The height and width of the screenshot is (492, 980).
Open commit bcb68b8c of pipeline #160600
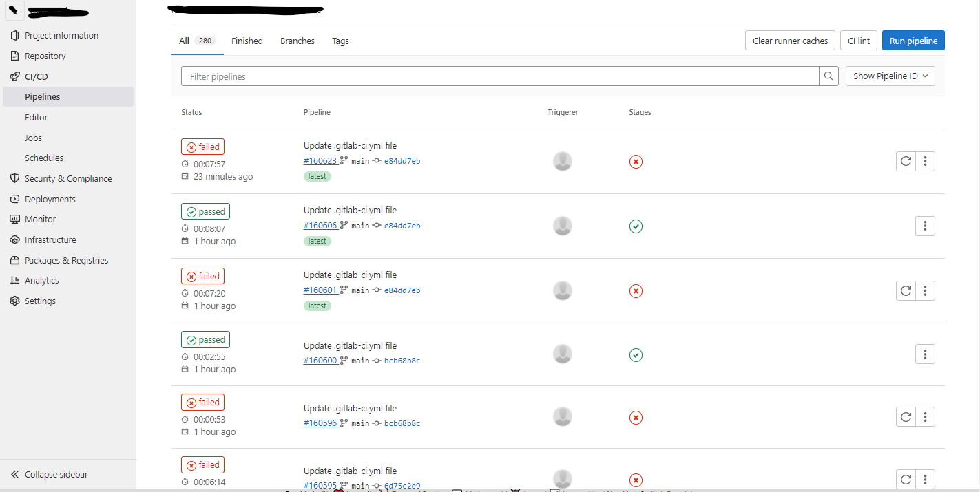click(402, 361)
